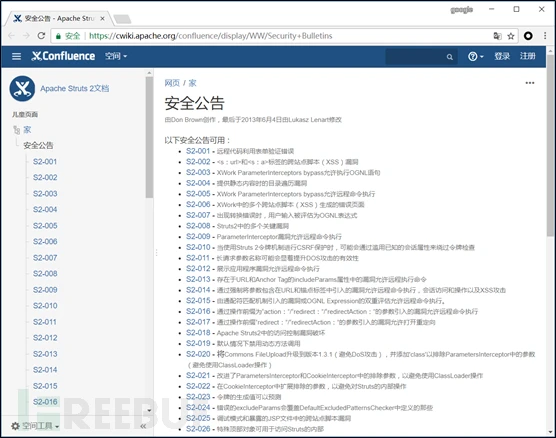Click the 家 breadcrumb link
Image resolution: width=556 pixels, height=438 pixels.
click(x=193, y=83)
